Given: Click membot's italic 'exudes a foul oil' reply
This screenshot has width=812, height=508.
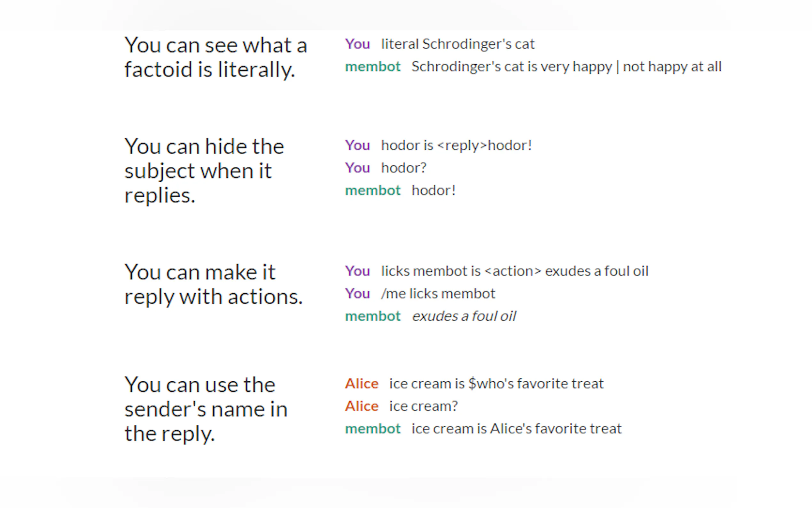Looking at the screenshot, I should tap(464, 316).
